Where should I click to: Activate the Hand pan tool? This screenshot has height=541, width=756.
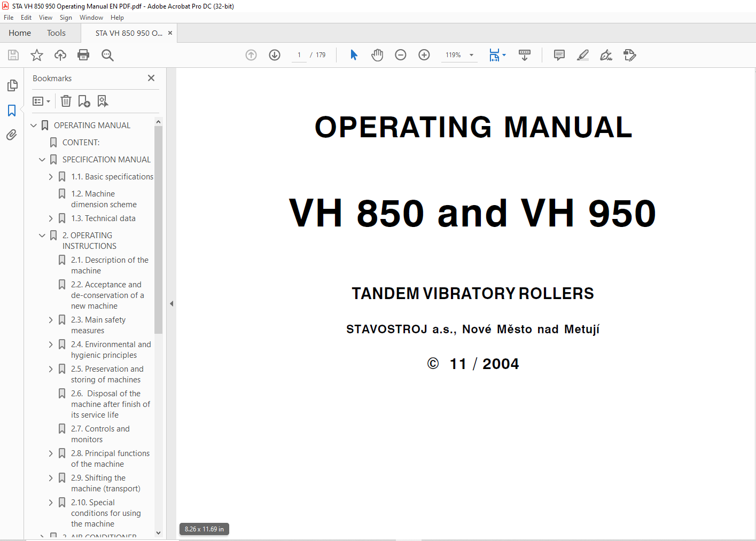(x=377, y=55)
